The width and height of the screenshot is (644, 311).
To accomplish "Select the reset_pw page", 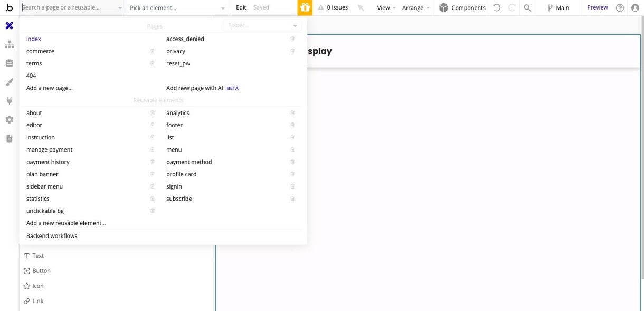I will click(x=178, y=63).
